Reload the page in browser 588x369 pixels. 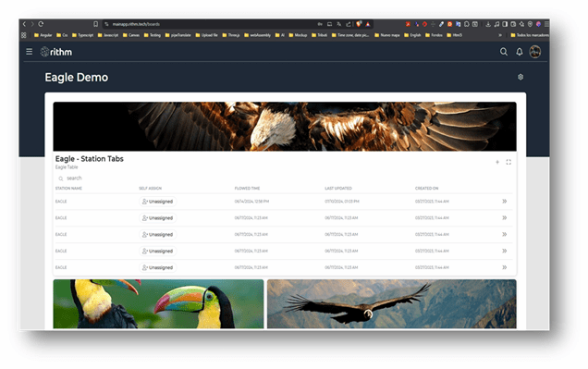tap(41, 24)
